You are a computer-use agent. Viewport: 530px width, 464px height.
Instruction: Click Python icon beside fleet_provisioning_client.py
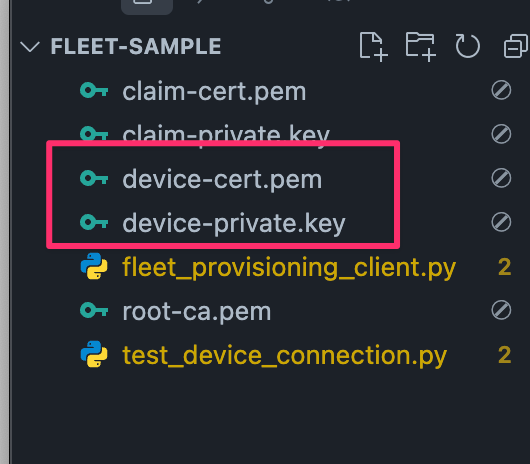click(x=94, y=266)
